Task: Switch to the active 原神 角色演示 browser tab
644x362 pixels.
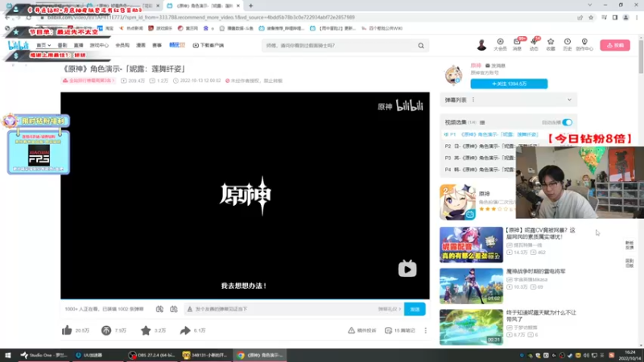Action: point(204,6)
